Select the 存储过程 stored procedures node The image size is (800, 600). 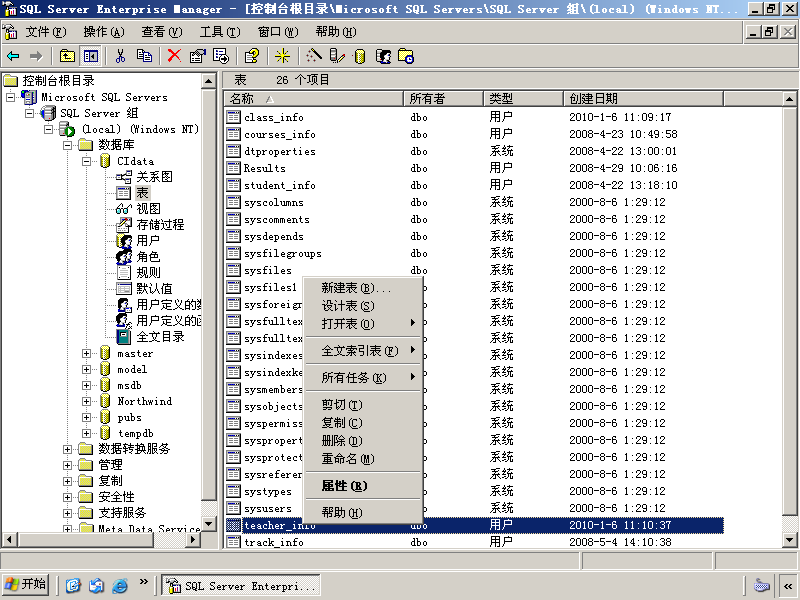[x=160, y=224]
